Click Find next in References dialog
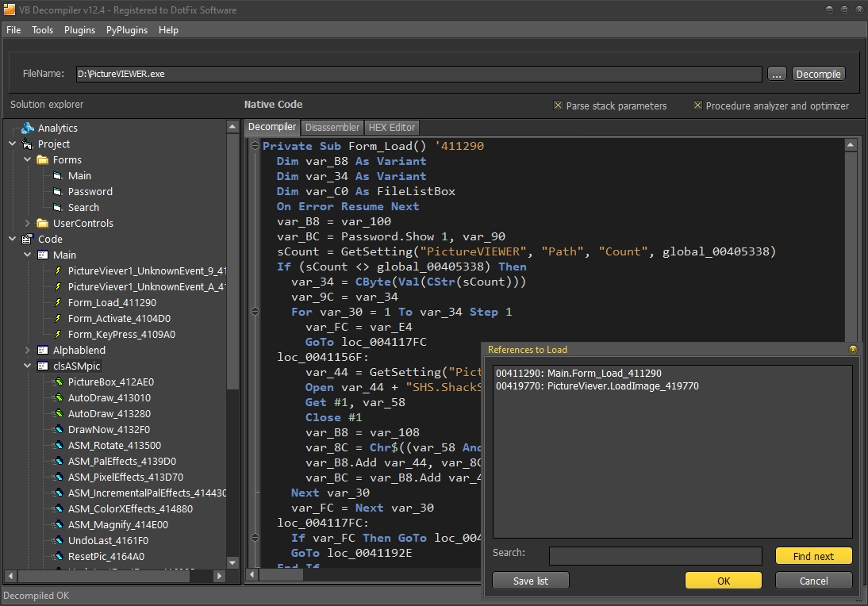The height and width of the screenshot is (606, 868). (x=813, y=556)
